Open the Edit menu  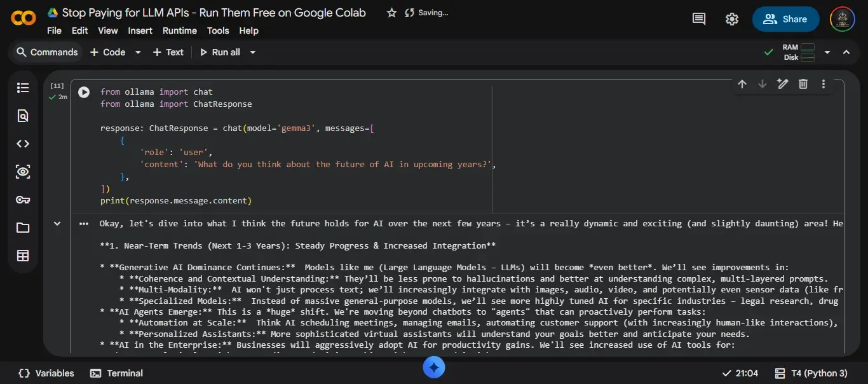pos(79,31)
